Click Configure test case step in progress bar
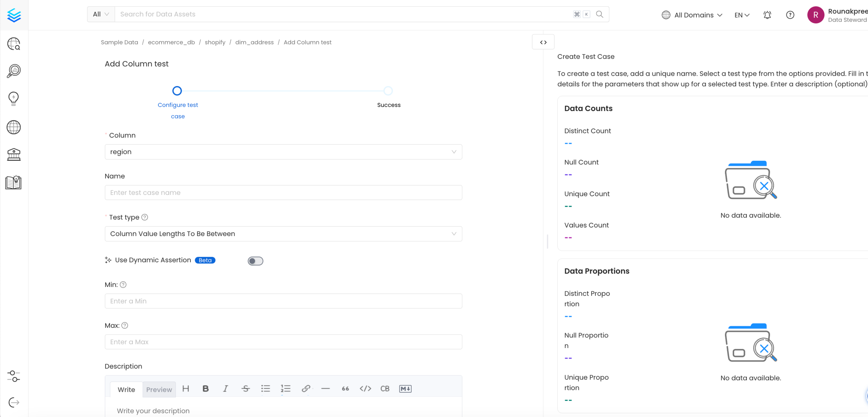The image size is (868, 417). (177, 91)
